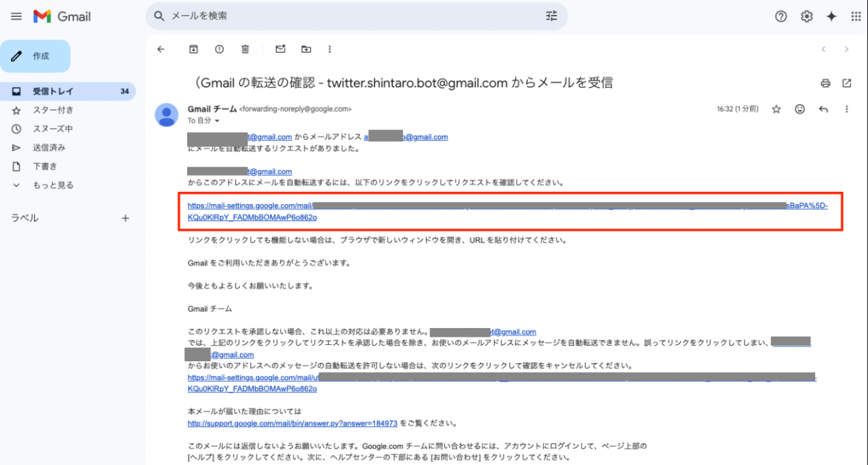Image resolution: width=868 pixels, height=465 pixels.
Task: Open the Inbox folder
Action: (x=68, y=92)
